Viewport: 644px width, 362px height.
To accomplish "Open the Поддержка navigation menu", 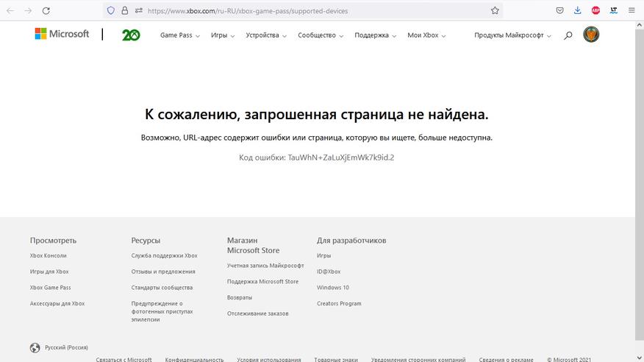I will pyautogui.click(x=375, y=35).
